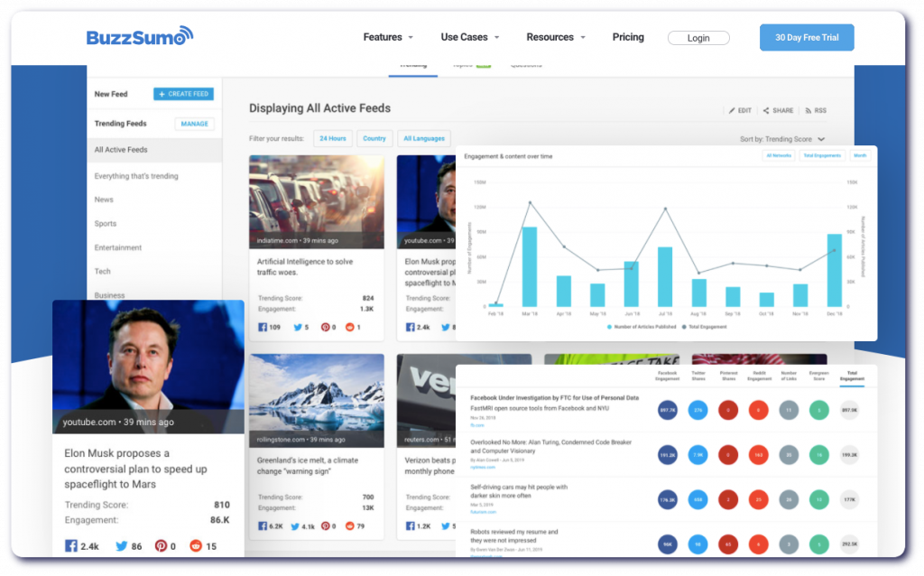Sort by Evergreen Score column

point(818,376)
